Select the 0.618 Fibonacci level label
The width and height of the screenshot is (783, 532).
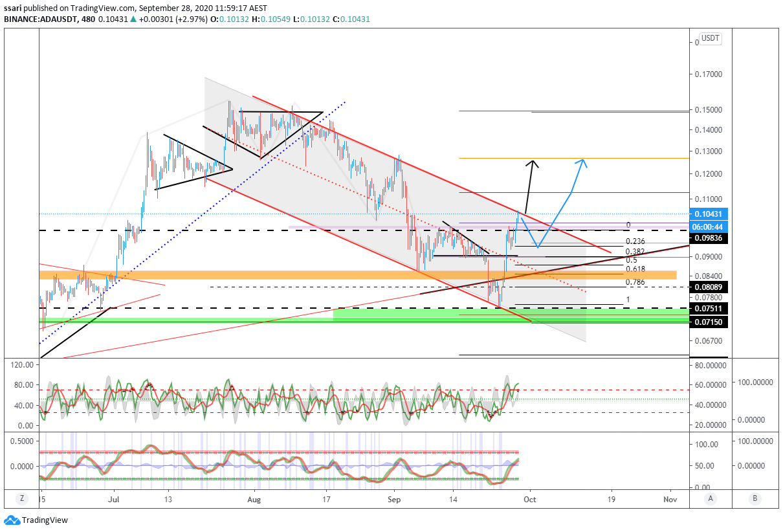(635, 269)
